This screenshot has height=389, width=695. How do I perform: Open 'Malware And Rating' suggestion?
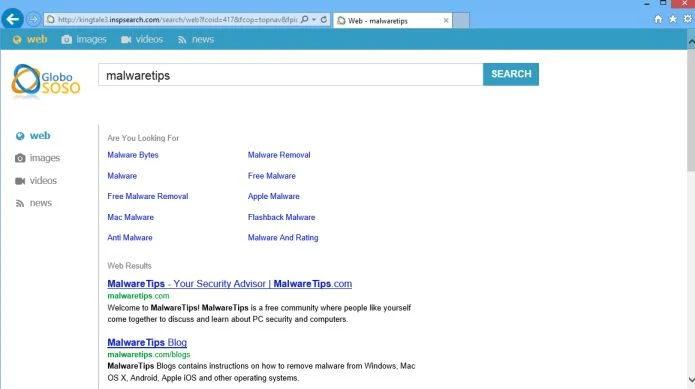(283, 237)
